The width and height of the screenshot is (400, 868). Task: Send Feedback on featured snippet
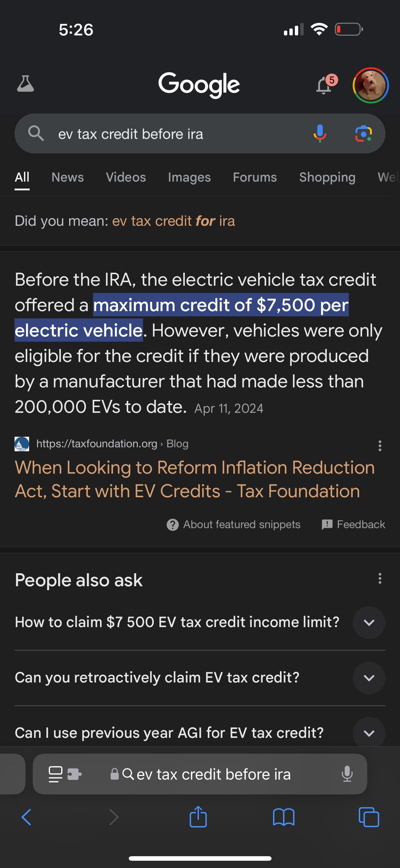353,524
